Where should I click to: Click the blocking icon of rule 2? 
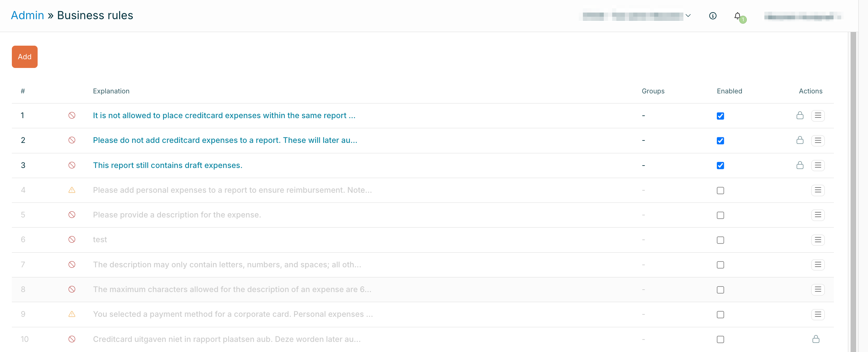72,140
